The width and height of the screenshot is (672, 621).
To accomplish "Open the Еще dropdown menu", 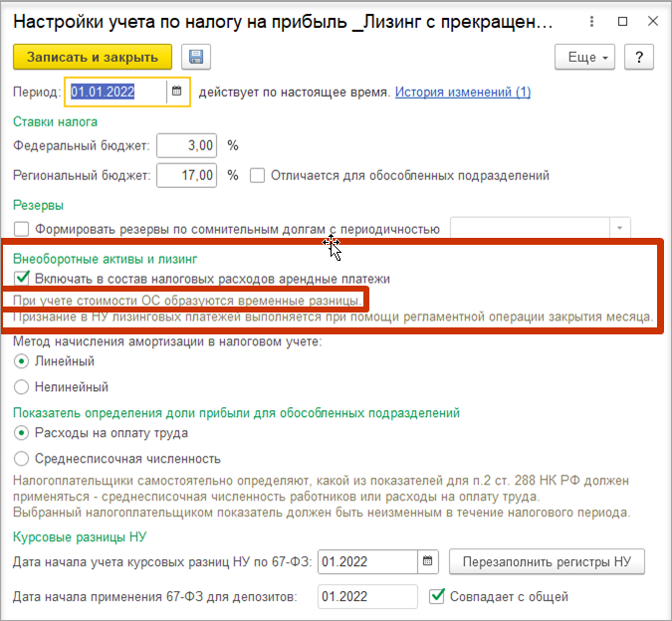I will pyautogui.click(x=584, y=57).
